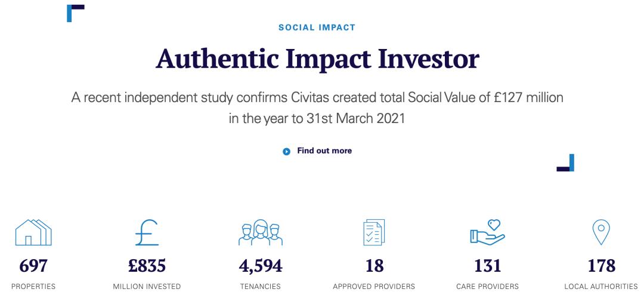The image size is (644, 298).
Task: Click the houses icon above Properties
Action: (33, 232)
